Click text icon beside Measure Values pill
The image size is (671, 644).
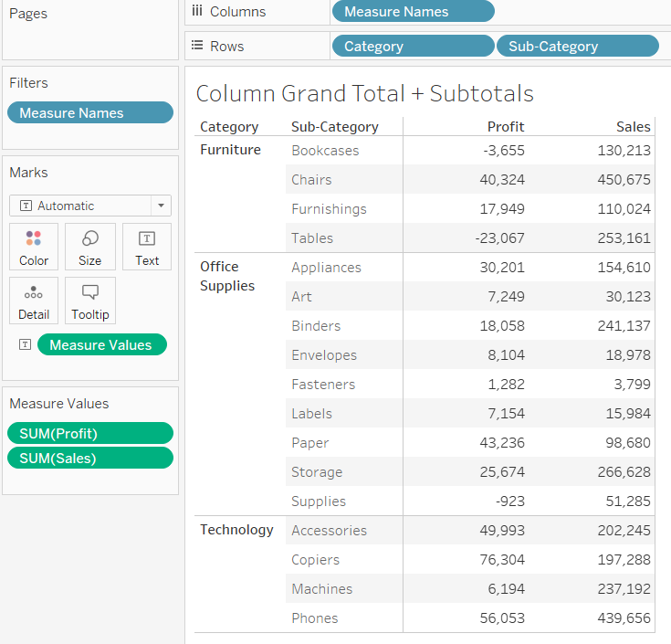tap(26, 344)
